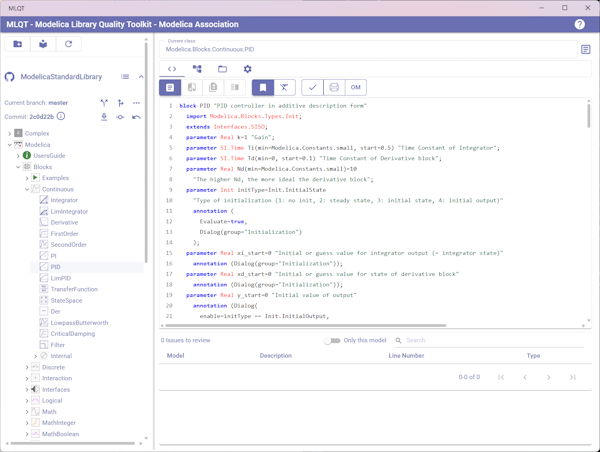Expand the Examples tree node
Viewport: 600px width, 452px height.
27,178
